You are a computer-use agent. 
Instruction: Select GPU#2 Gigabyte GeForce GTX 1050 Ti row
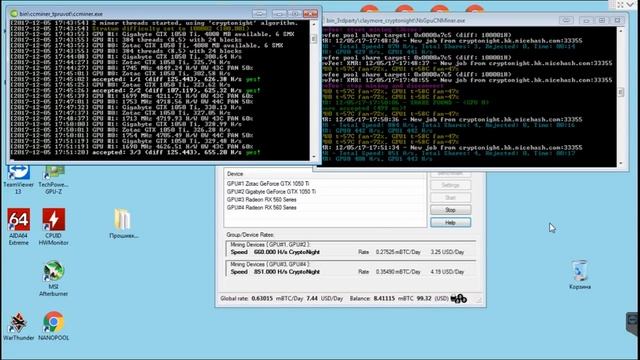coord(324,191)
